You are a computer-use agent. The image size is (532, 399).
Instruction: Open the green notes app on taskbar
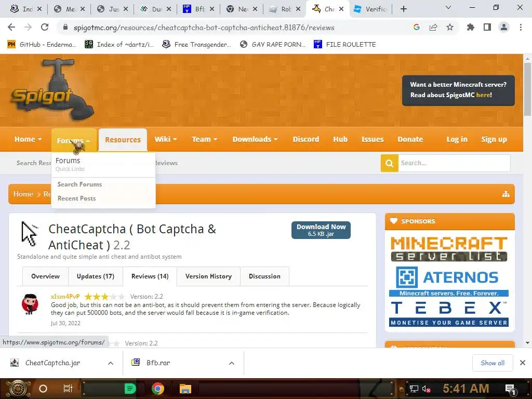(x=130, y=389)
